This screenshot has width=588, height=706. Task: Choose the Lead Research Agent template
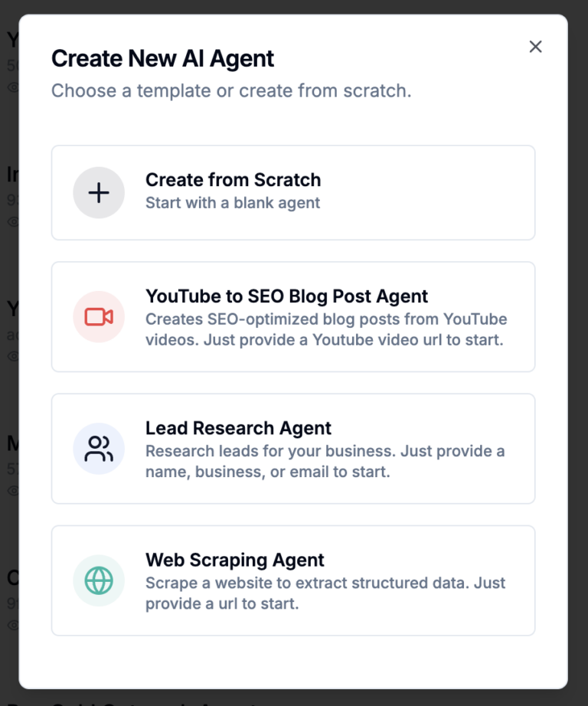[293, 449]
